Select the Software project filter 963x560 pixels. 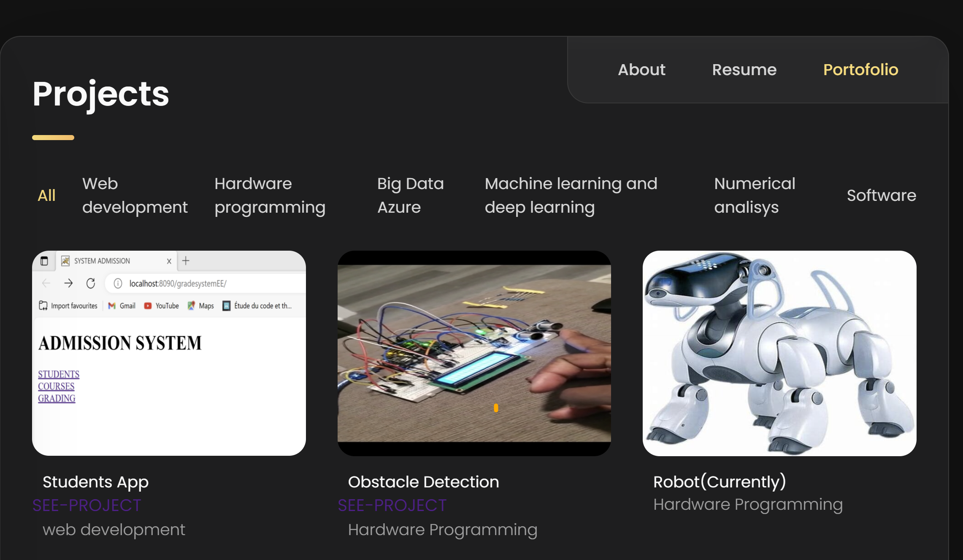pyautogui.click(x=881, y=195)
